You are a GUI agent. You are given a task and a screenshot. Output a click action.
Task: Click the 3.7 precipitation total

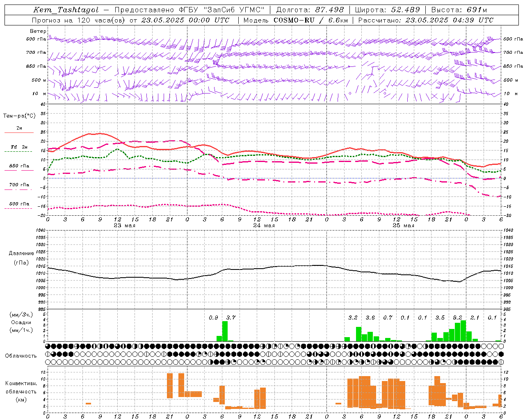click(x=231, y=318)
